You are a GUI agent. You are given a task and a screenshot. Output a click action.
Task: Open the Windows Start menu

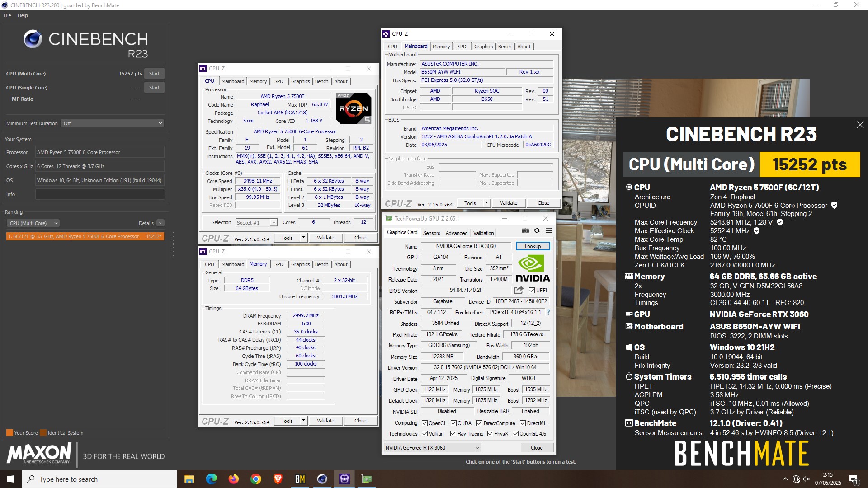(11, 479)
